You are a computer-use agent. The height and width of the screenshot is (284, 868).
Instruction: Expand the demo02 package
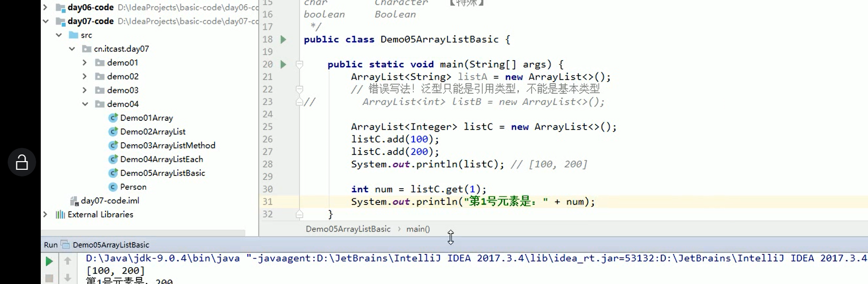[85, 76]
